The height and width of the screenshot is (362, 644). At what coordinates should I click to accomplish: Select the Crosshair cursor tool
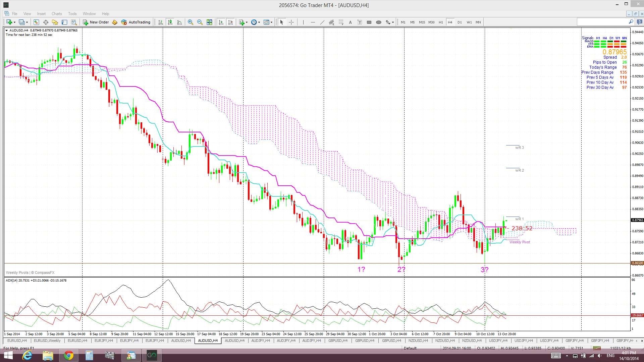tap(291, 22)
